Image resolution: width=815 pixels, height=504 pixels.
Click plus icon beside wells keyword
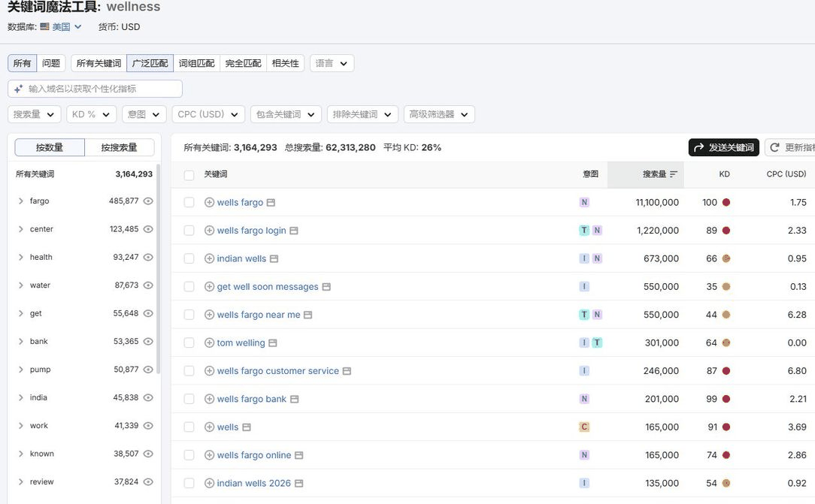pyautogui.click(x=210, y=427)
